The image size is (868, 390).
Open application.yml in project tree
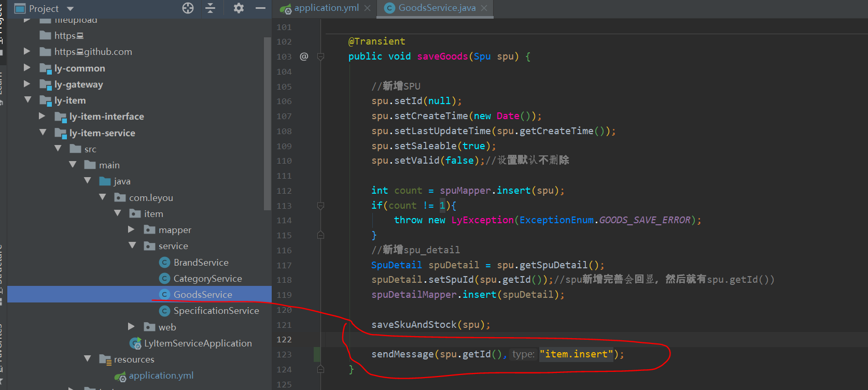tap(161, 375)
